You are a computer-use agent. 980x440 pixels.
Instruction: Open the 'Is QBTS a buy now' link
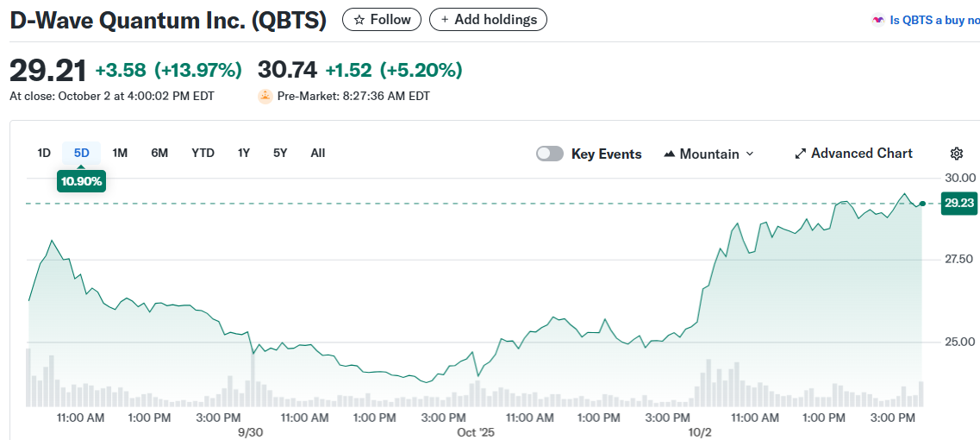[x=934, y=20]
